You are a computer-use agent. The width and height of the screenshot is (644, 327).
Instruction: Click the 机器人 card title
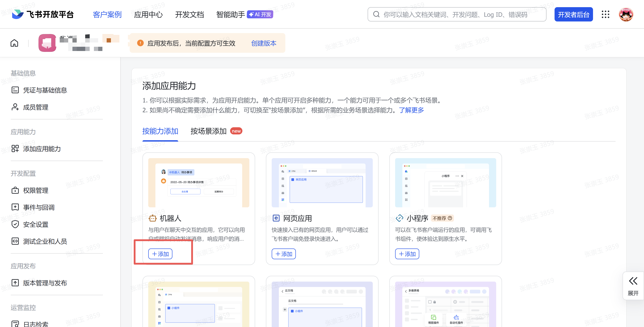170,218
